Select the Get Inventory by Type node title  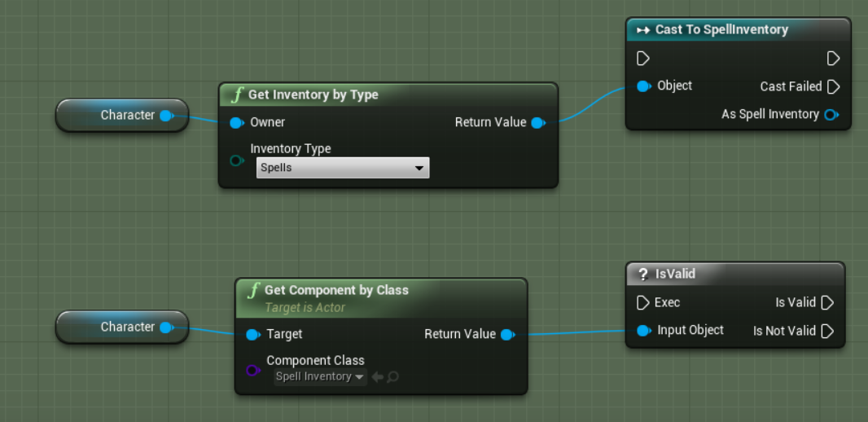[313, 95]
